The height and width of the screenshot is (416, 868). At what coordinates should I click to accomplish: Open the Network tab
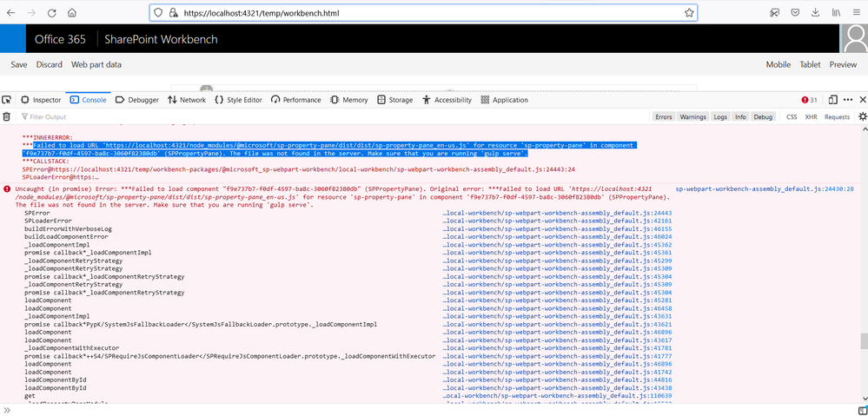[x=186, y=100]
